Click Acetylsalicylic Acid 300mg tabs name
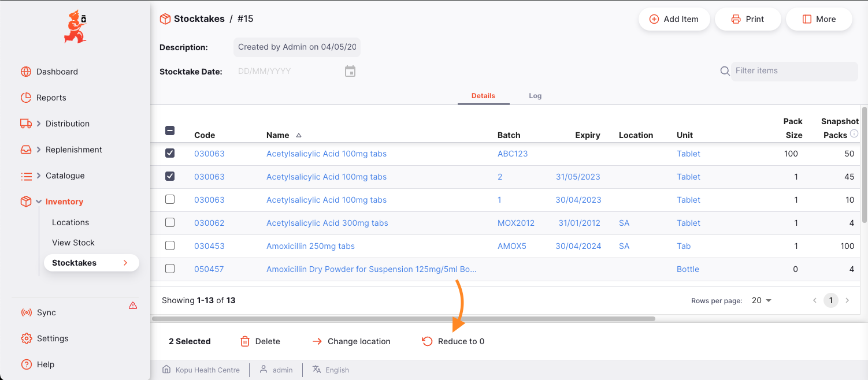 327,223
